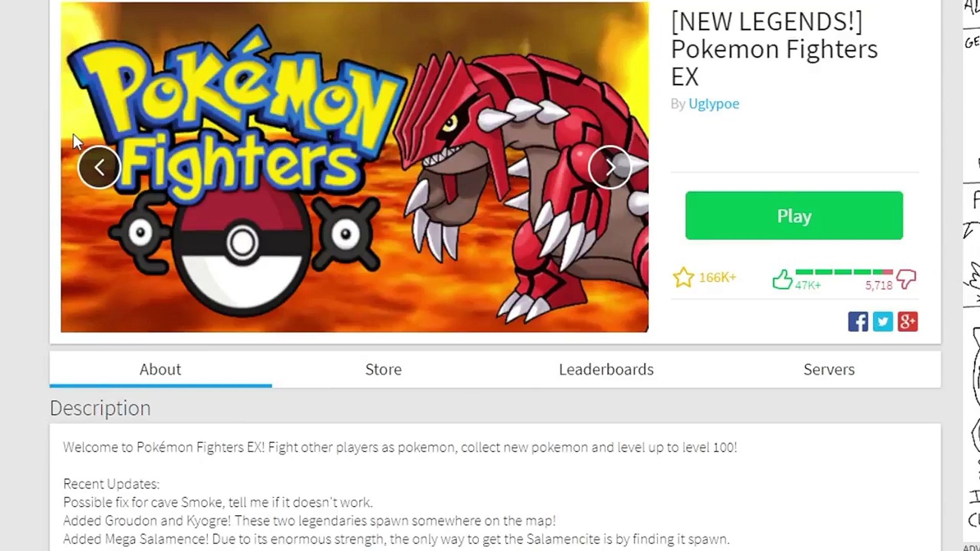The height and width of the screenshot is (551, 980).
Task: Click the thumbs up like icon
Action: pyautogui.click(x=782, y=279)
